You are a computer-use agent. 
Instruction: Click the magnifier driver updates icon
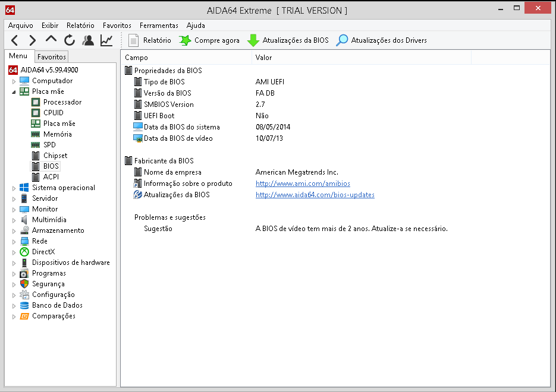click(342, 40)
